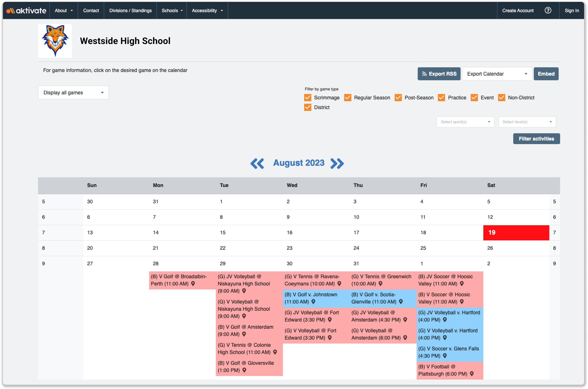
Task: Uncheck the District game type checkbox
Action: (308, 107)
